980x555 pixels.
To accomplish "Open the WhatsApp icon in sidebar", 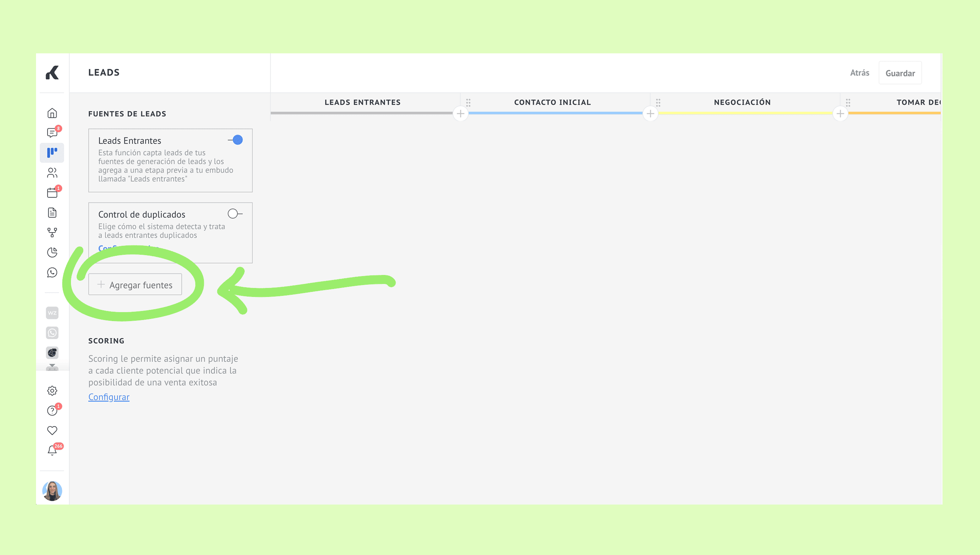I will 52,272.
